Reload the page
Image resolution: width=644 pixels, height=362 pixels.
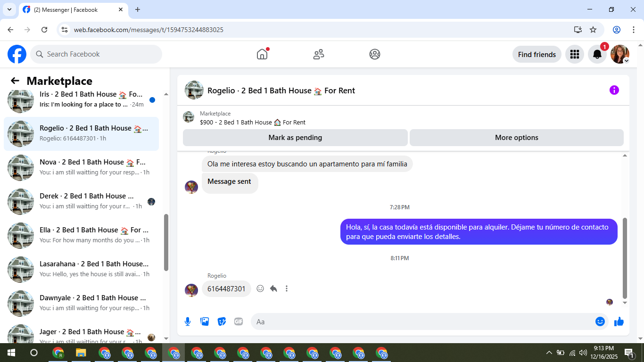pyautogui.click(x=44, y=30)
